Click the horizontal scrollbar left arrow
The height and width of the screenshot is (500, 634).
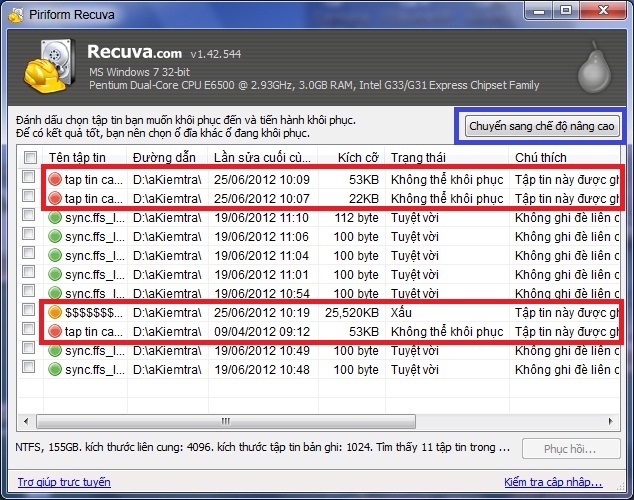coord(26,421)
